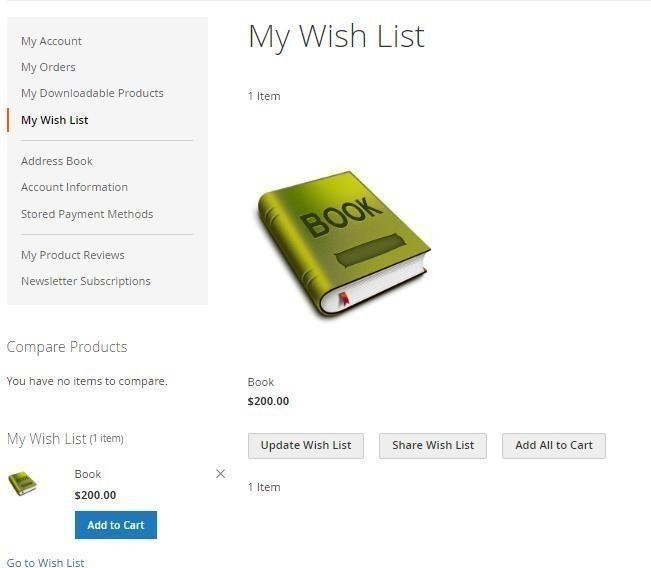Open Address Book
Screen dimensions: 651x568
[x=57, y=161]
